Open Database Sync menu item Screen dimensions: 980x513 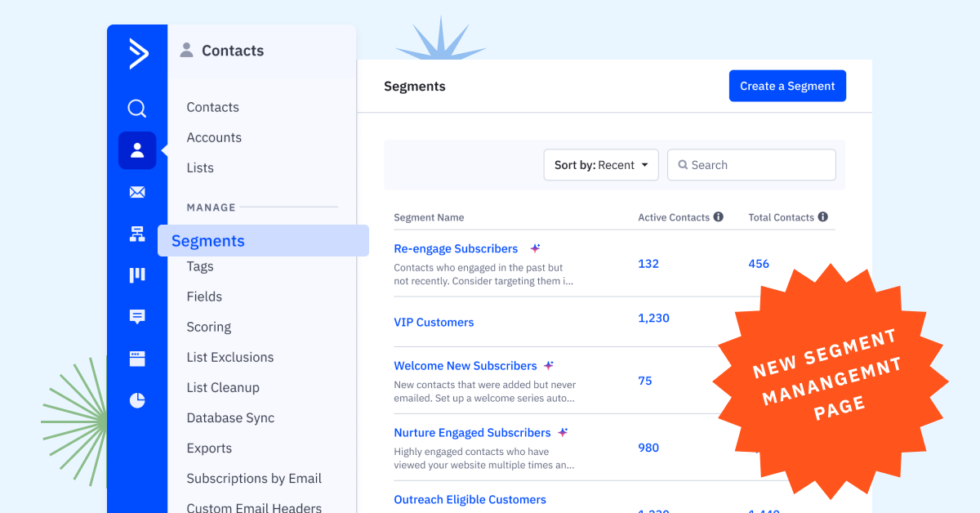tap(230, 417)
